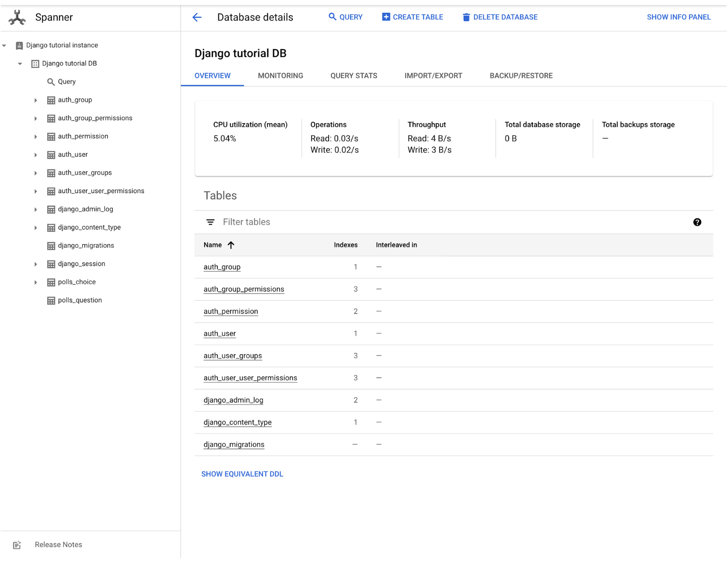Viewport: 728px width, 583px height.
Task: Expand the auth_permission tree node
Action: coord(36,137)
